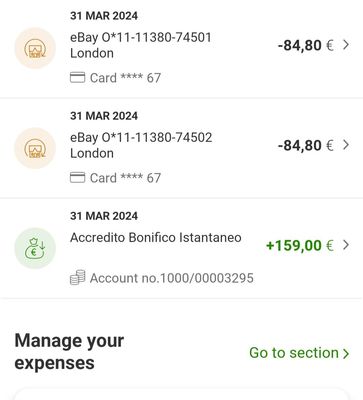This screenshot has height=400, width=363.
Task: Tap Account no.1000/00003295 label
Action: (172, 278)
